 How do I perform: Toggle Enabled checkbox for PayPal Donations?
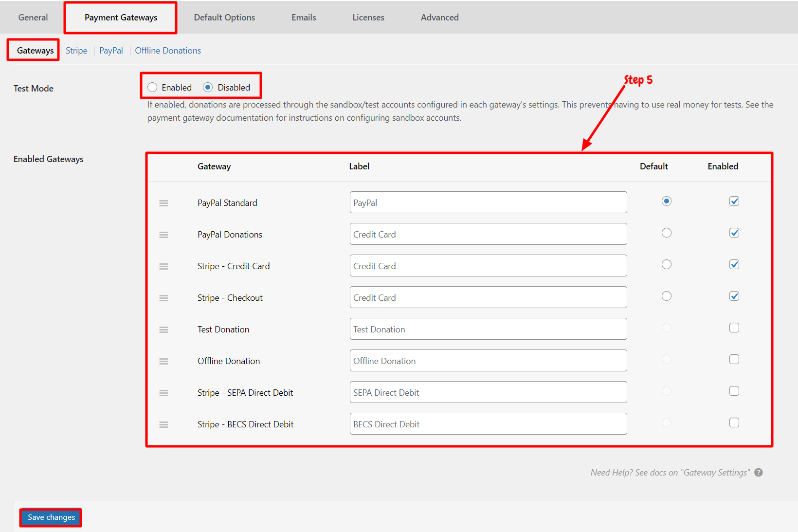pos(734,233)
